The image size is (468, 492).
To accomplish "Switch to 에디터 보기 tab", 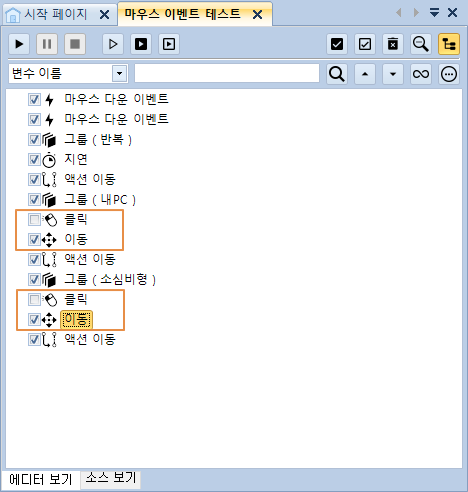I will [x=41, y=479].
